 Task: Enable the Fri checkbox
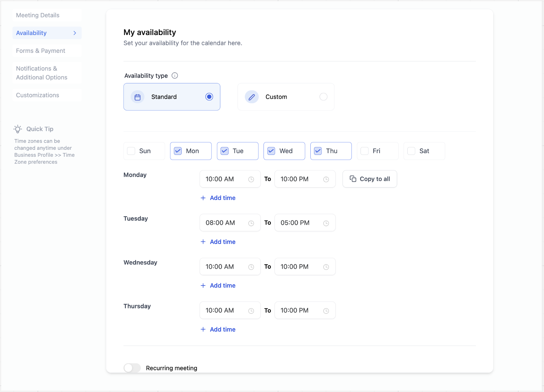pos(365,151)
